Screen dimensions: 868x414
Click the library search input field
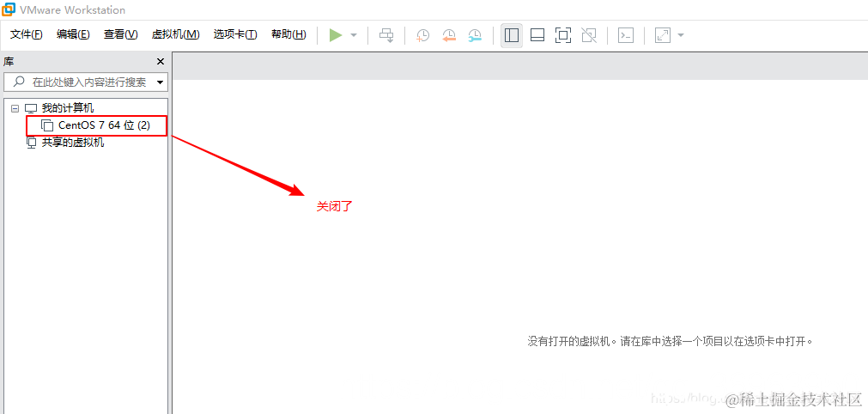(x=86, y=82)
